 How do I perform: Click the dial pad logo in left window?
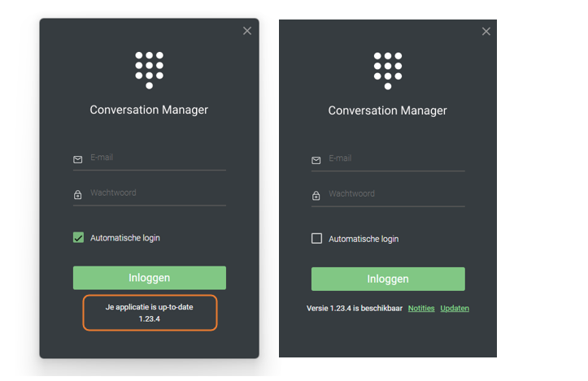(x=149, y=70)
